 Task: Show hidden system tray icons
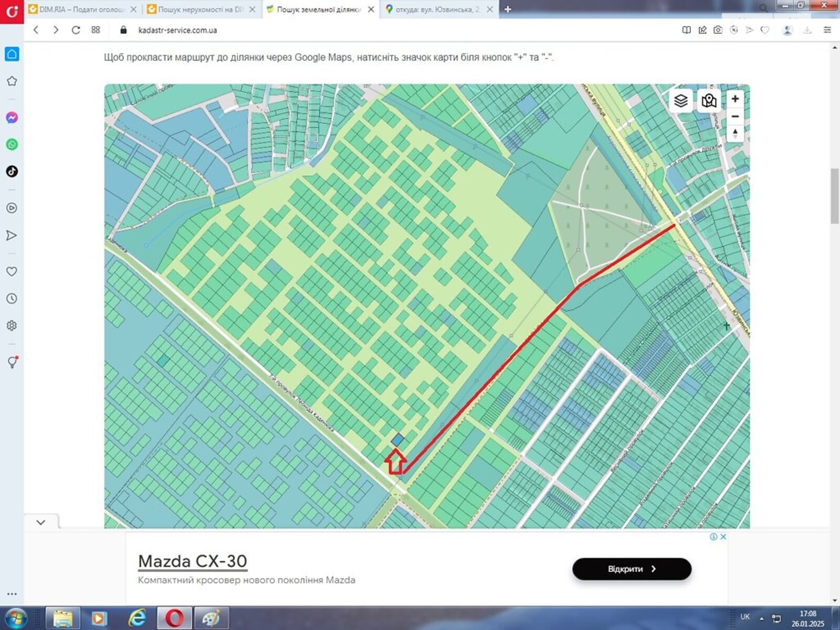[761, 618]
